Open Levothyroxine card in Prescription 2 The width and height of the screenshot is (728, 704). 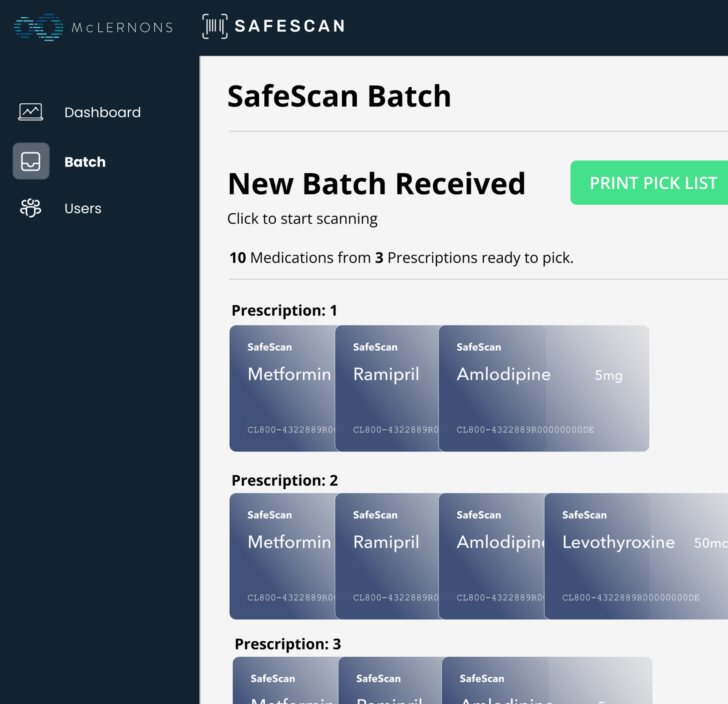(x=636, y=556)
